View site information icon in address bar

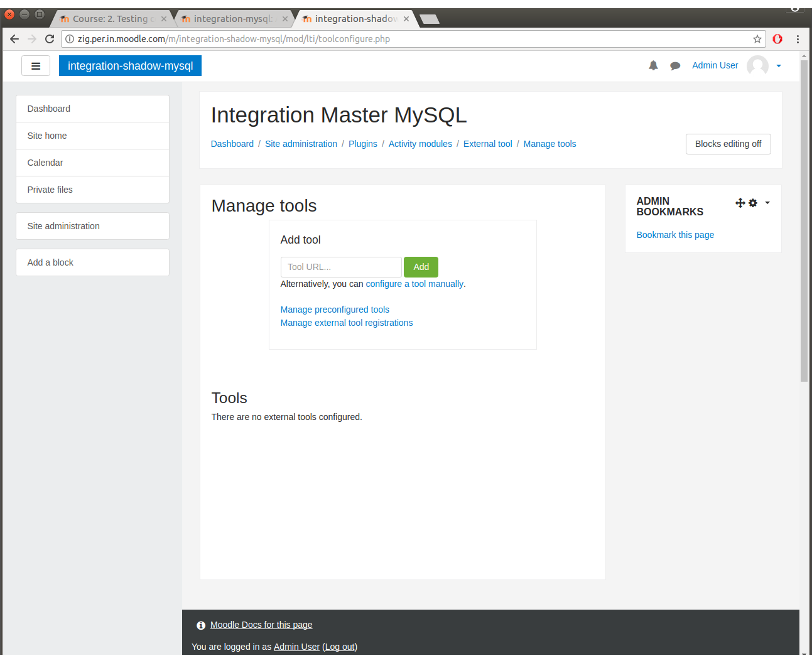[x=70, y=39]
